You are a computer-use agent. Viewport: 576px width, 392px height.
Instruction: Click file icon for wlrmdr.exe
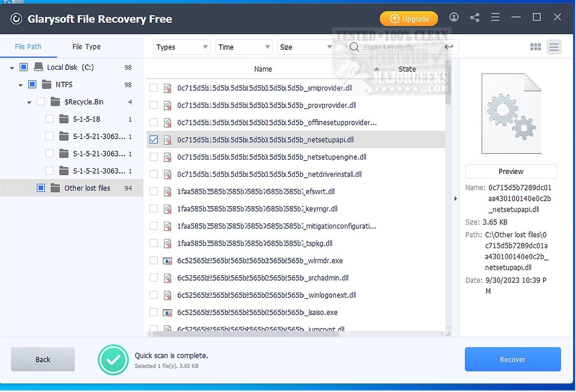(x=168, y=261)
